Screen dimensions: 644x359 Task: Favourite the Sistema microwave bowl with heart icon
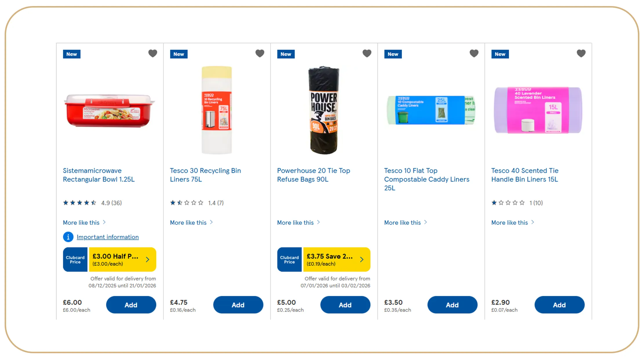point(153,53)
